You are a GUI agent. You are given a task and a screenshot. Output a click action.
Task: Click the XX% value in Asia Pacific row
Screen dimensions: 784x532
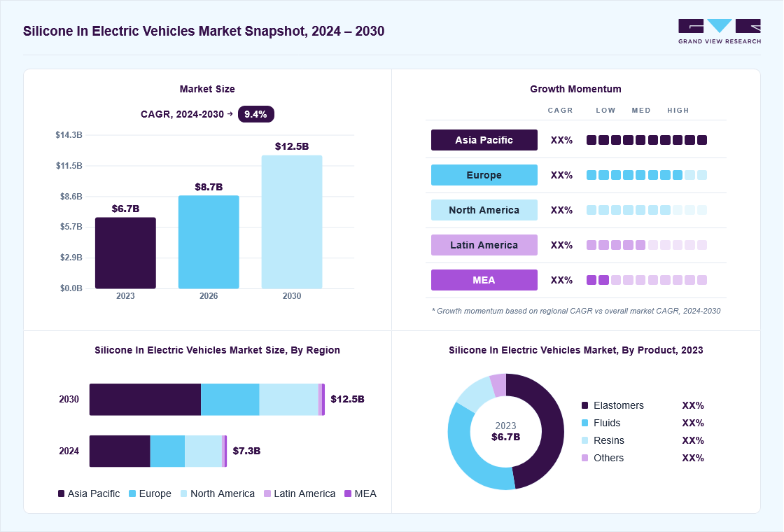coord(561,140)
